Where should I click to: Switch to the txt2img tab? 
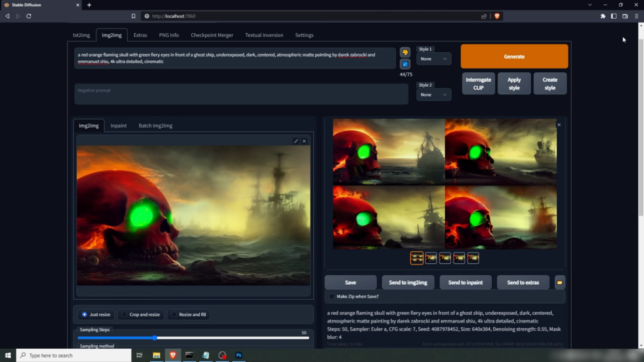pyautogui.click(x=81, y=35)
